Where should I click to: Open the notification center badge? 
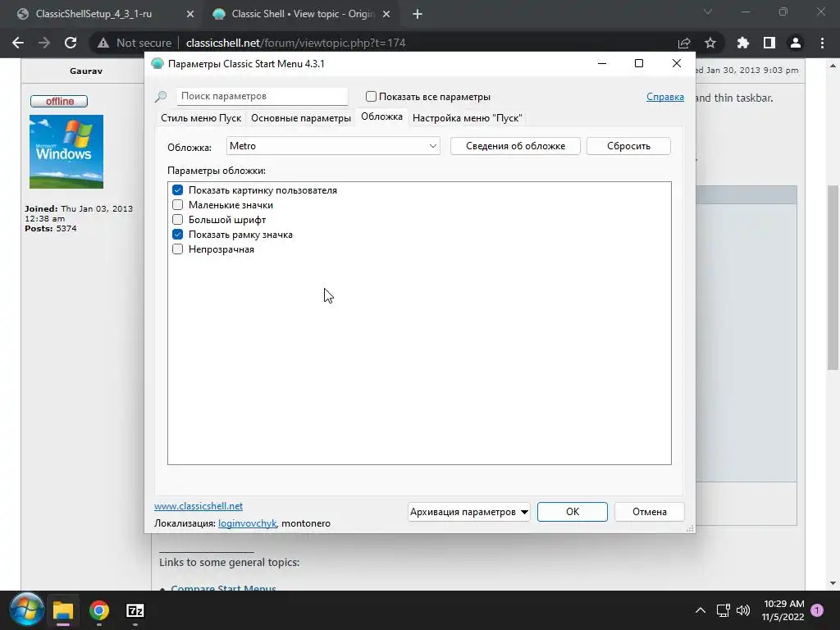tap(817, 610)
